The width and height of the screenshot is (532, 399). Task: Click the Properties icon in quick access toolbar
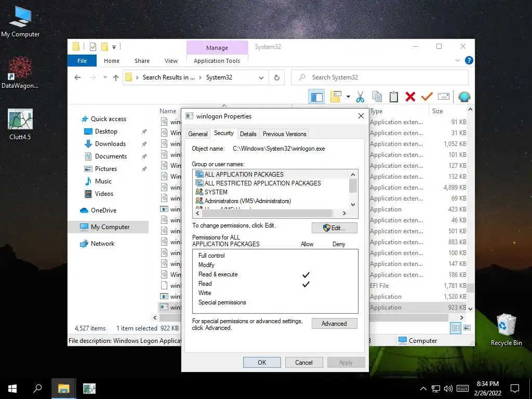click(x=92, y=47)
